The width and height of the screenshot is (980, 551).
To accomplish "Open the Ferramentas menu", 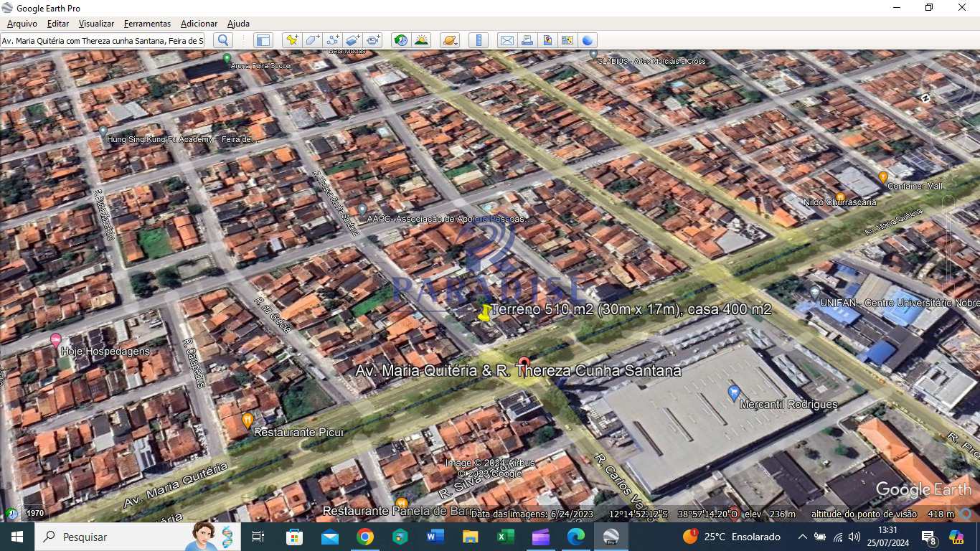I will (147, 24).
